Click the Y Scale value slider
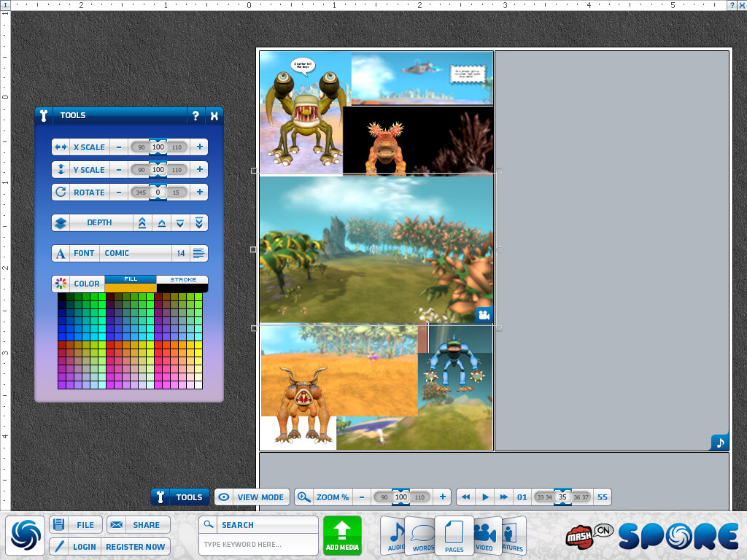Viewport: 747px width, 560px height. (158, 169)
